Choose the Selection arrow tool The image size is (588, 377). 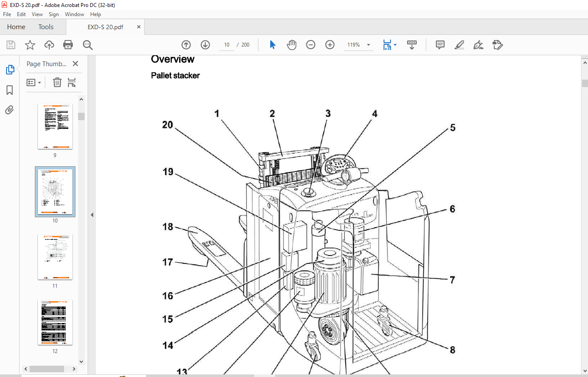point(273,45)
